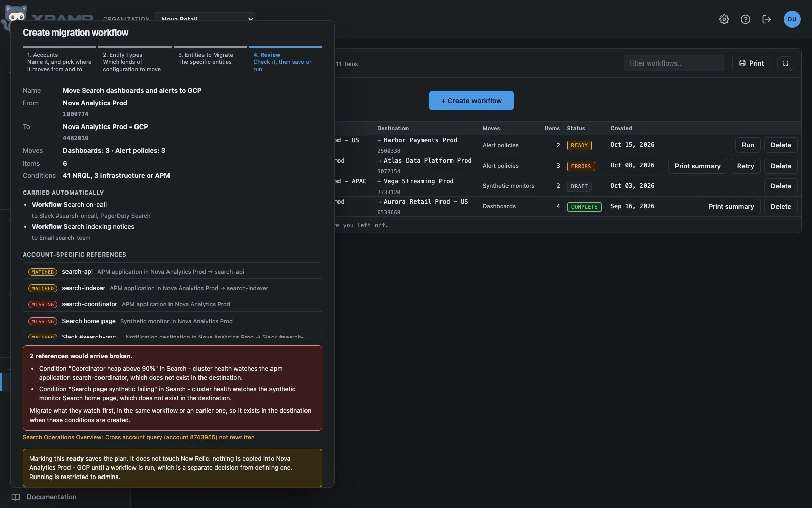Click the source account ID 1000774
The height and width of the screenshot is (508, 812).
pos(76,114)
